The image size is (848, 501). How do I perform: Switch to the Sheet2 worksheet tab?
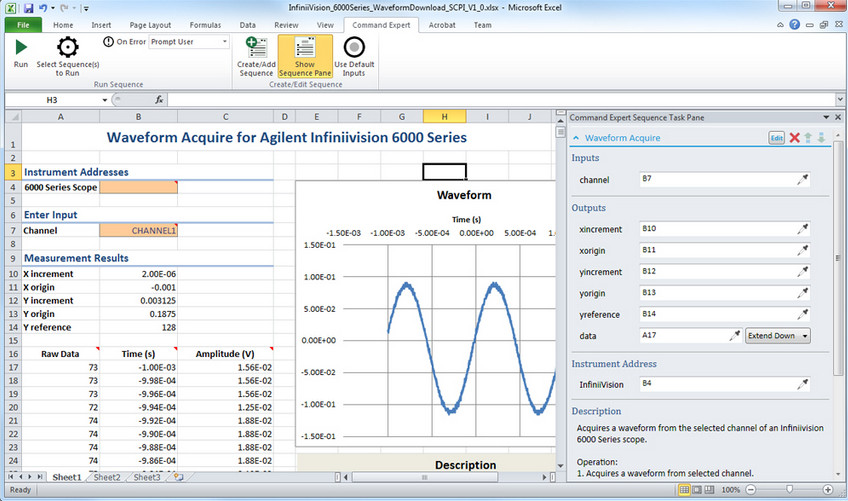[x=107, y=477]
